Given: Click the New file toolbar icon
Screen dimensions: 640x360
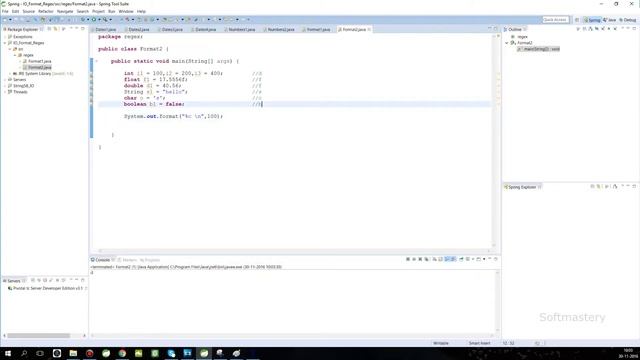Looking at the screenshot, I should 5,20.
